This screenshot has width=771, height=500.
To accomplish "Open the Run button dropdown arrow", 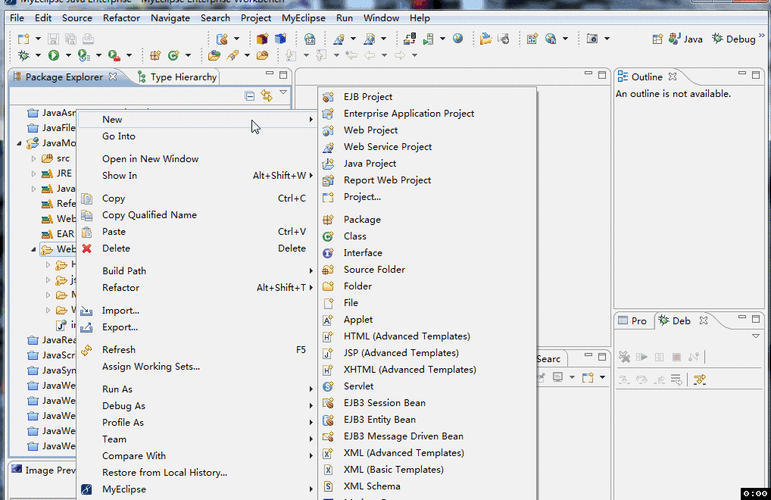I will [x=68, y=56].
